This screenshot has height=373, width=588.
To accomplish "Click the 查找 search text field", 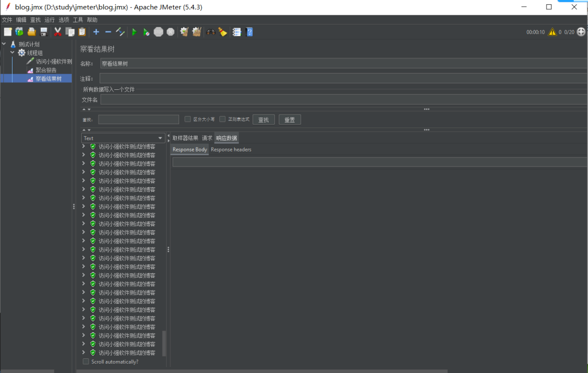I will (138, 120).
